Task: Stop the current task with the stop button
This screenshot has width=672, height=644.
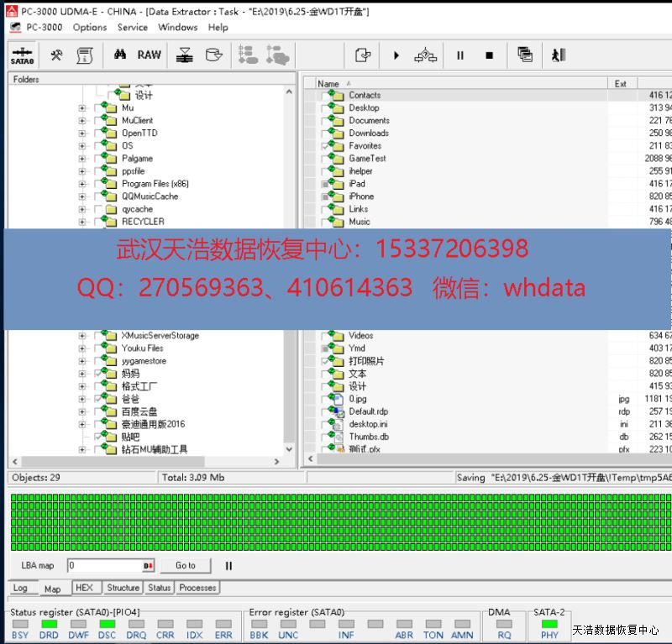Action: [490, 55]
